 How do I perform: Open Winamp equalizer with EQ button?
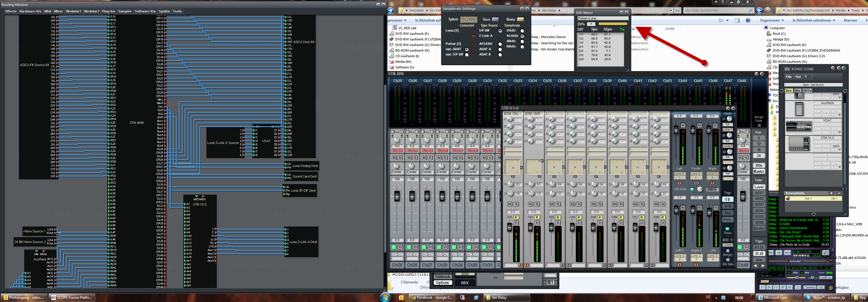pyautogui.click(x=823, y=278)
